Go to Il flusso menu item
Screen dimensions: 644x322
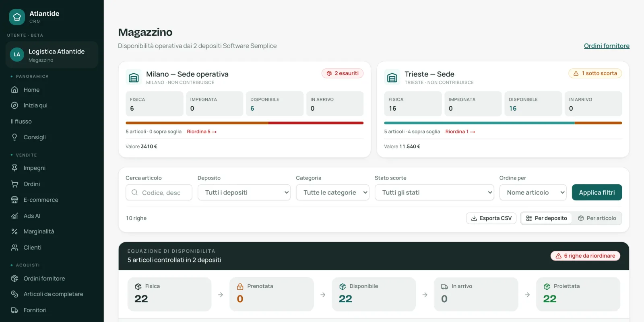point(52,122)
